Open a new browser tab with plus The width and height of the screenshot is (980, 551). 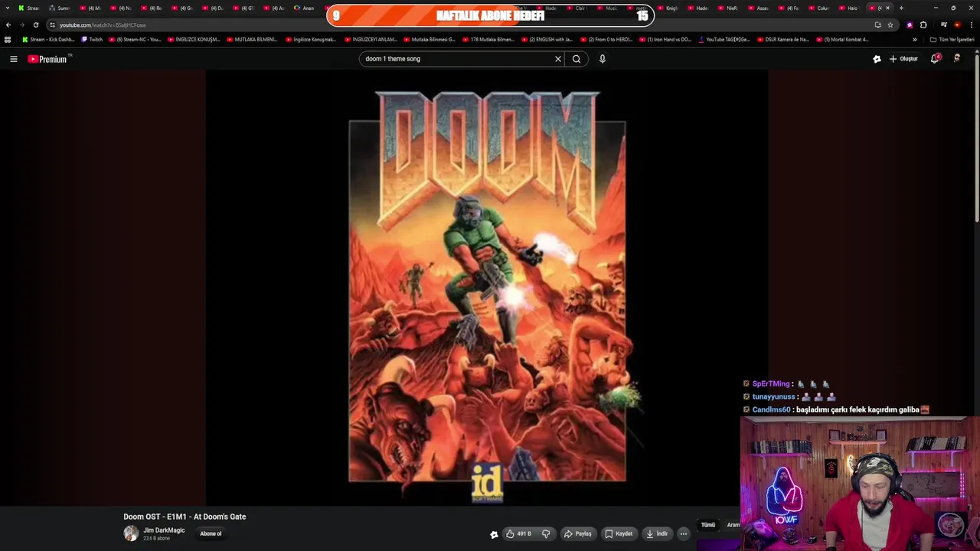(901, 8)
